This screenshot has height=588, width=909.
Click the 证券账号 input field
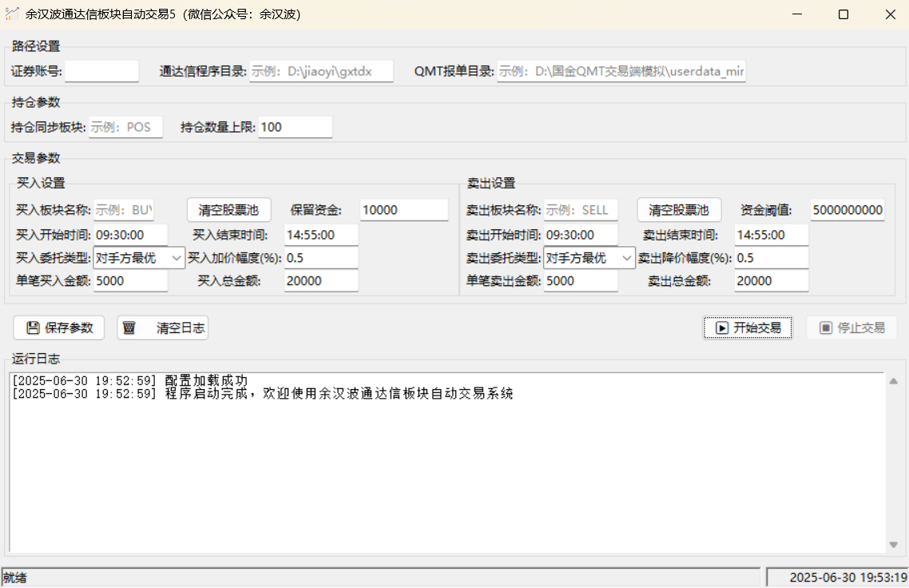click(101, 71)
